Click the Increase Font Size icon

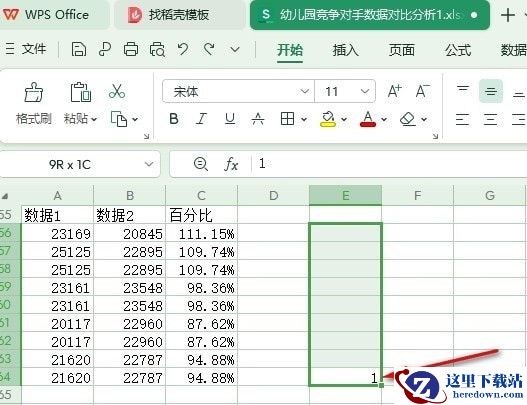[x=394, y=91]
